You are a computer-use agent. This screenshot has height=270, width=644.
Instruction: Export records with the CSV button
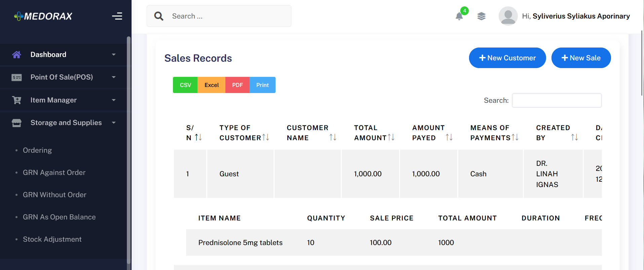(x=185, y=85)
